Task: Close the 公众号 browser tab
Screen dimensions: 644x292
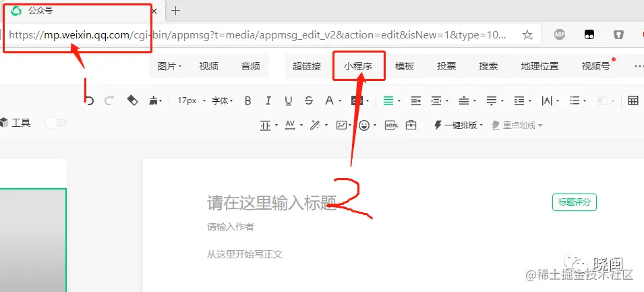Action: [x=154, y=11]
